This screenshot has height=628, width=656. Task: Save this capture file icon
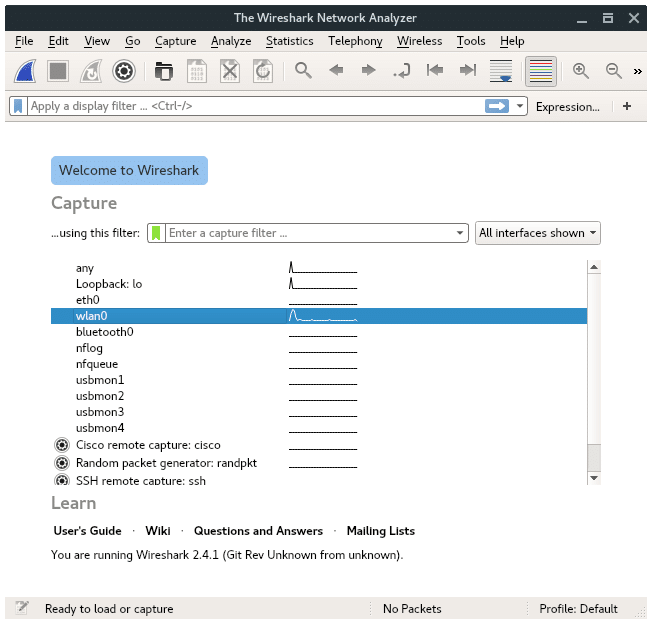click(197, 71)
